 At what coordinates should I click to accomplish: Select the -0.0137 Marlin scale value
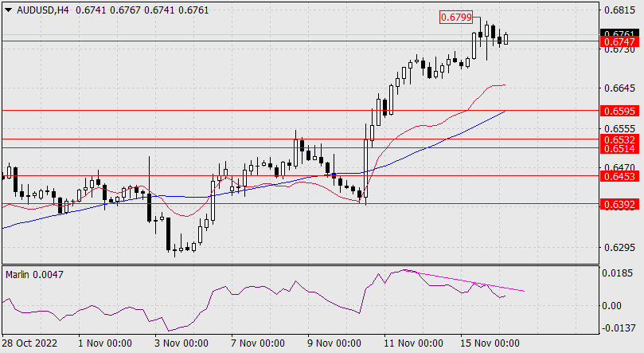617,328
